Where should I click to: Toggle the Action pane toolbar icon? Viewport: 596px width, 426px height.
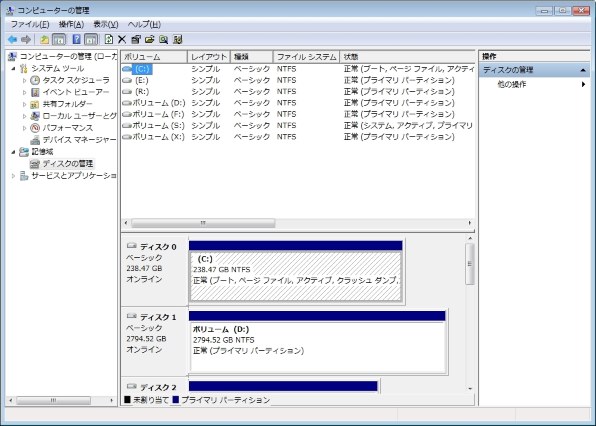pyautogui.click(x=91, y=40)
